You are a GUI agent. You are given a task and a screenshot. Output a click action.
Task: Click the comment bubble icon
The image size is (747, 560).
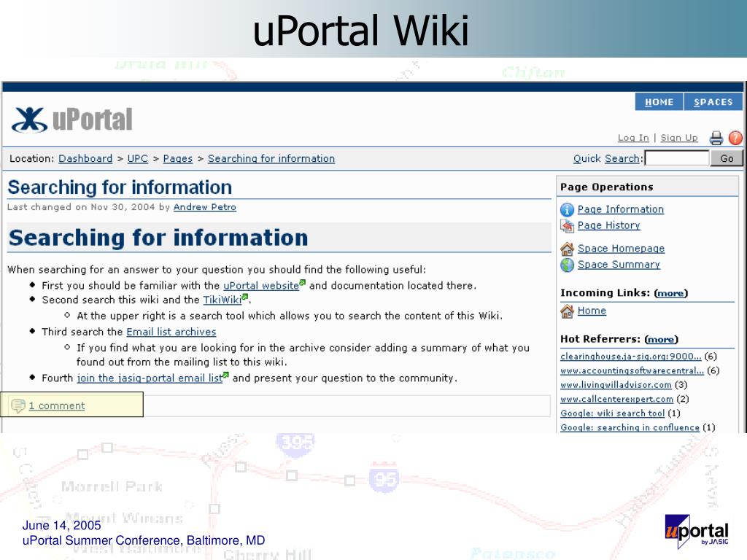point(18,405)
